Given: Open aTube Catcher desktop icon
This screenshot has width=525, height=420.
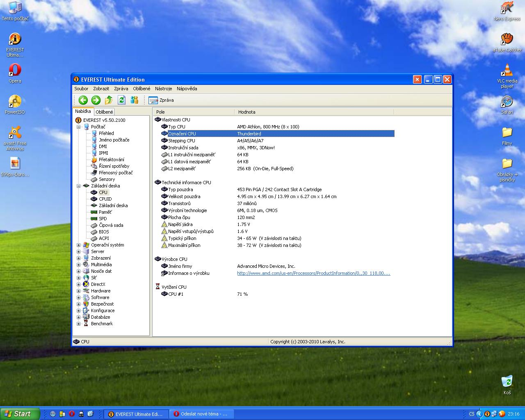Looking at the screenshot, I should click(507, 42).
